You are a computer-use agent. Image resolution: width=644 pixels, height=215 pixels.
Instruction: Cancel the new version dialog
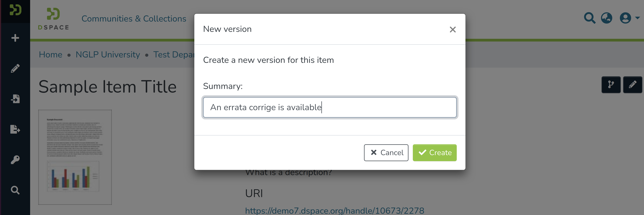386,153
